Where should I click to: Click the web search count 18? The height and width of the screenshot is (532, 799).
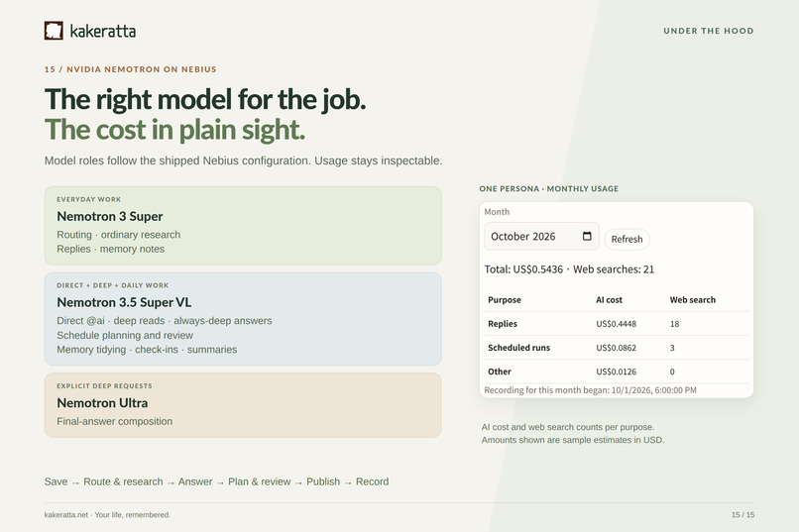coord(674,324)
